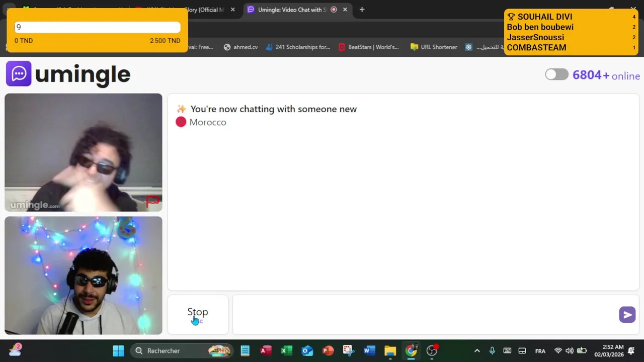Screen dimensions: 644x362
Task: Open a new browser tab
Action: click(x=362, y=10)
